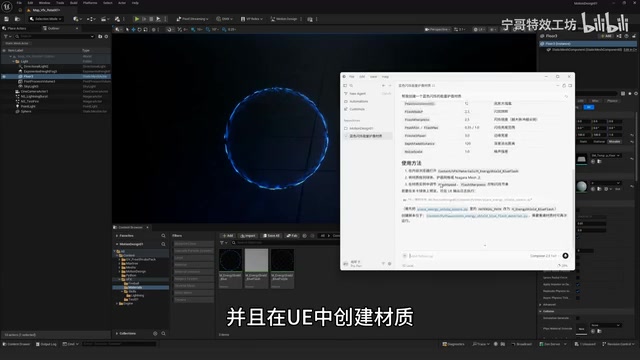Click the search icon next to Favorites
The height and width of the screenshot is (360, 640).
click(x=163, y=236)
